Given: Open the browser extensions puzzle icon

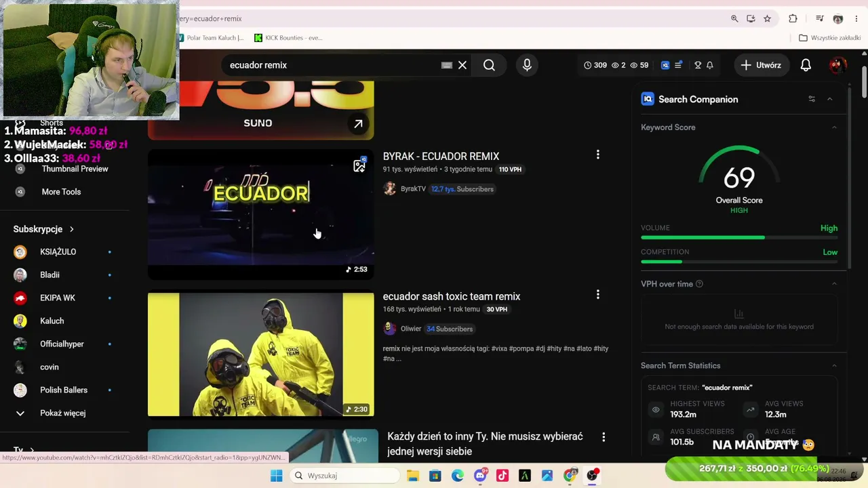Looking at the screenshot, I should [x=793, y=18].
